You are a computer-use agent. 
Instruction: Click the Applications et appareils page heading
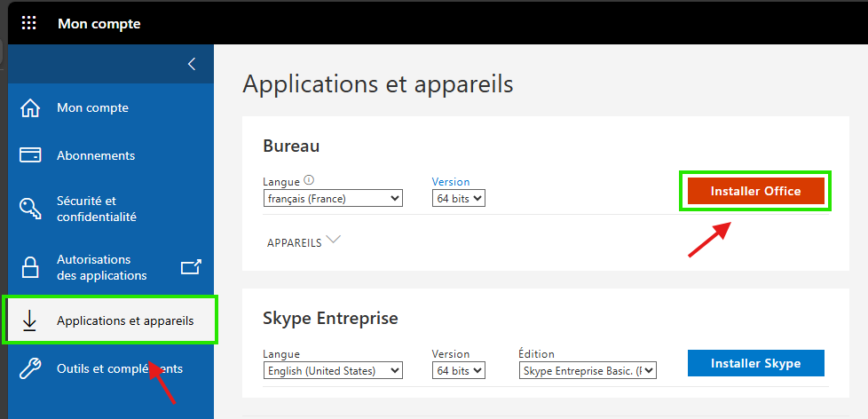[378, 84]
